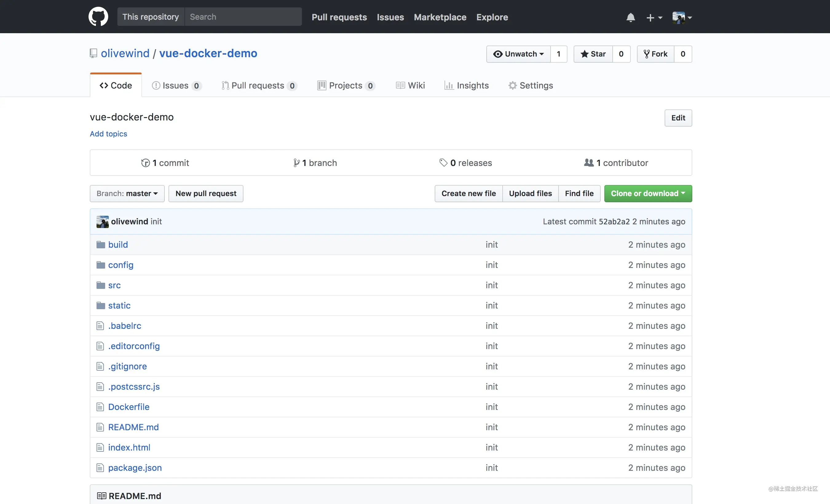The height and width of the screenshot is (504, 830).
Task: Open the plus create-new menu
Action: pos(654,18)
